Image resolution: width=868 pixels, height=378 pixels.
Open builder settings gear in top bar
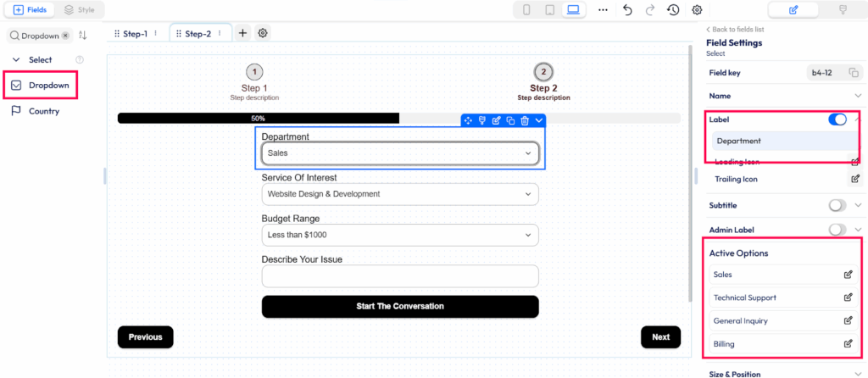[x=697, y=10]
